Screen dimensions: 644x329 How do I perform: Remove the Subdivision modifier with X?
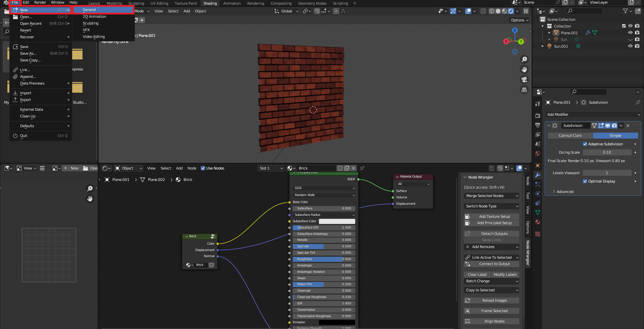pos(628,126)
